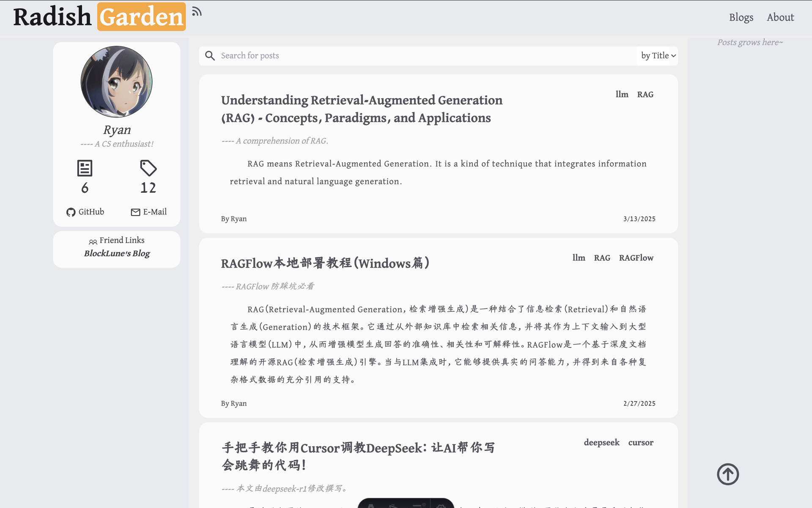812x508 pixels.
Task: Click the Search for posts field
Action: click(423, 55)
